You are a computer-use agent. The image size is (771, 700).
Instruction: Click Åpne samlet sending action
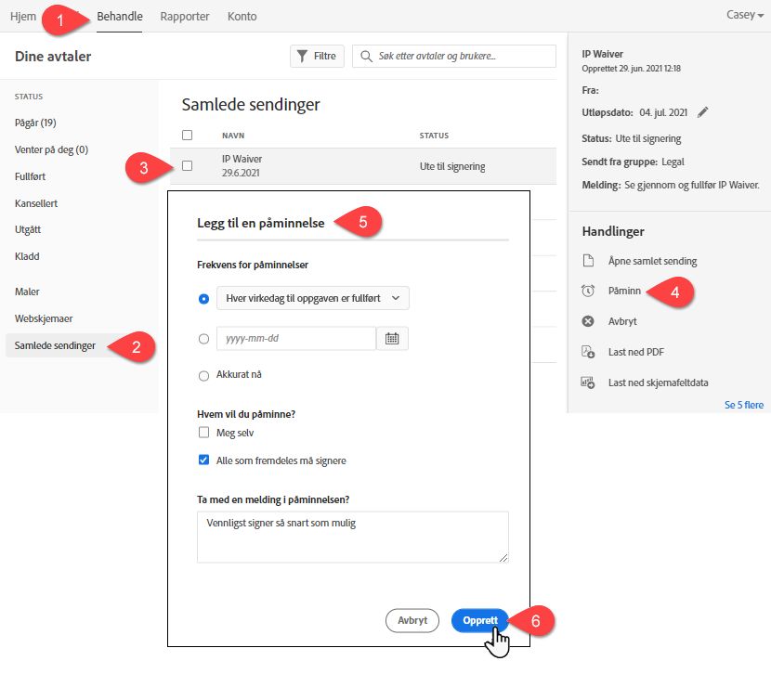pos(652,261)
